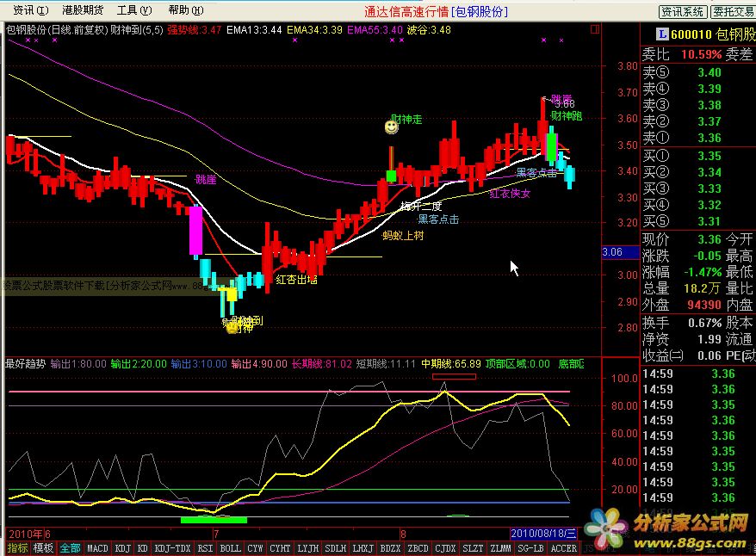Click the 输出1:80.00 value

click(78, 364)
